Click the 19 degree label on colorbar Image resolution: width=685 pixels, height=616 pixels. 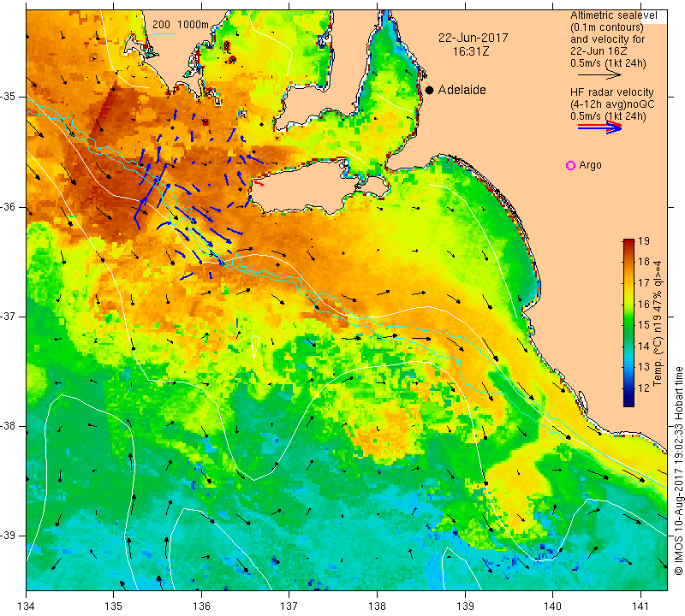click(x=644, y=241)
